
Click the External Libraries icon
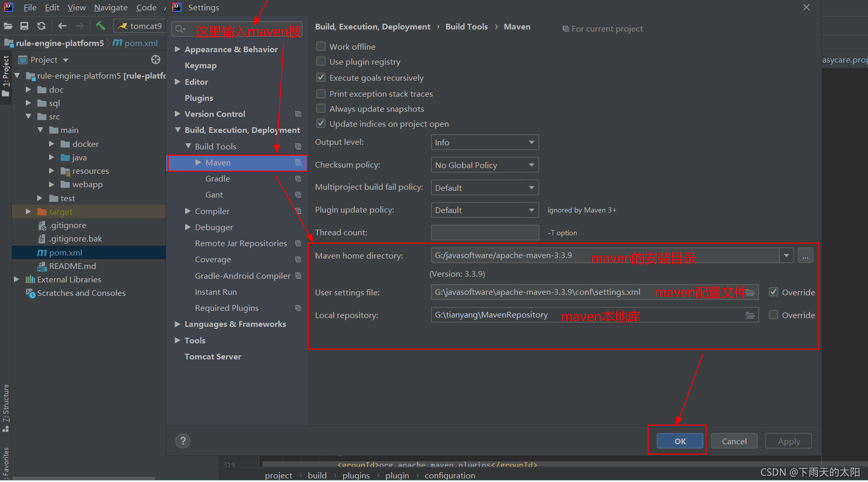(31, 280)
